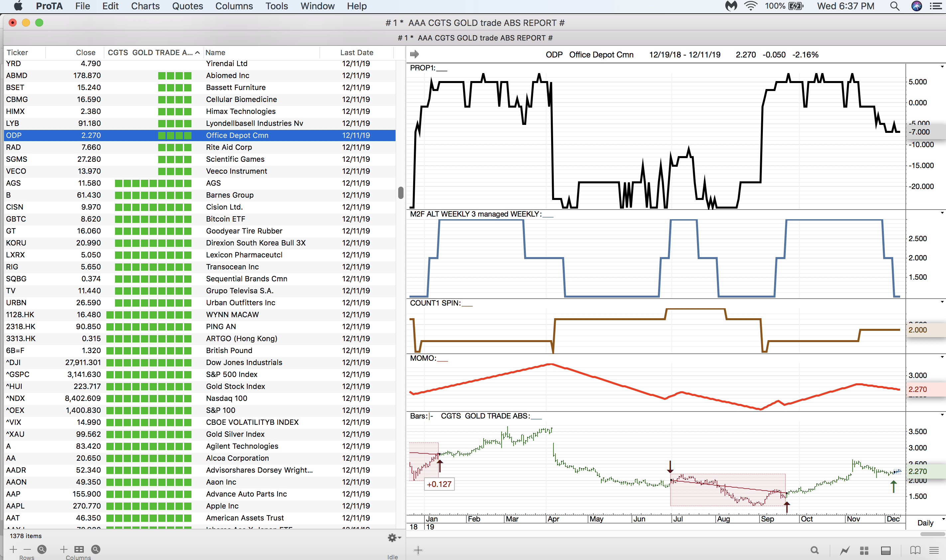Click the chart line drawing tool icon
The image size is (946, 560).
[x=845, y=551]
